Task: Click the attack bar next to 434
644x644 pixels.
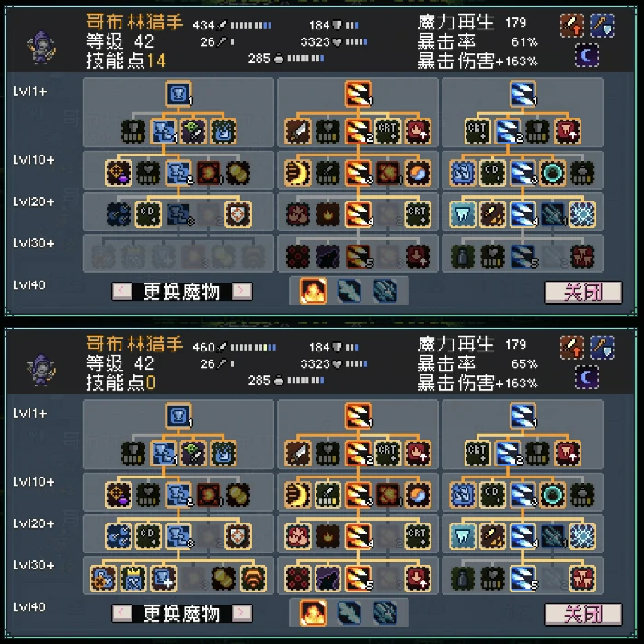Action: click(x=250, y=26)
